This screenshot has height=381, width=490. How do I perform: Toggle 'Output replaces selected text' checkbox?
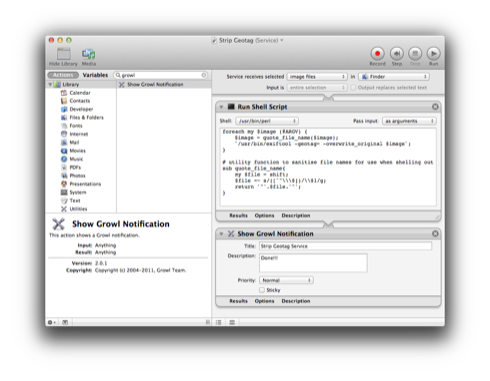[x=353, y=88]
